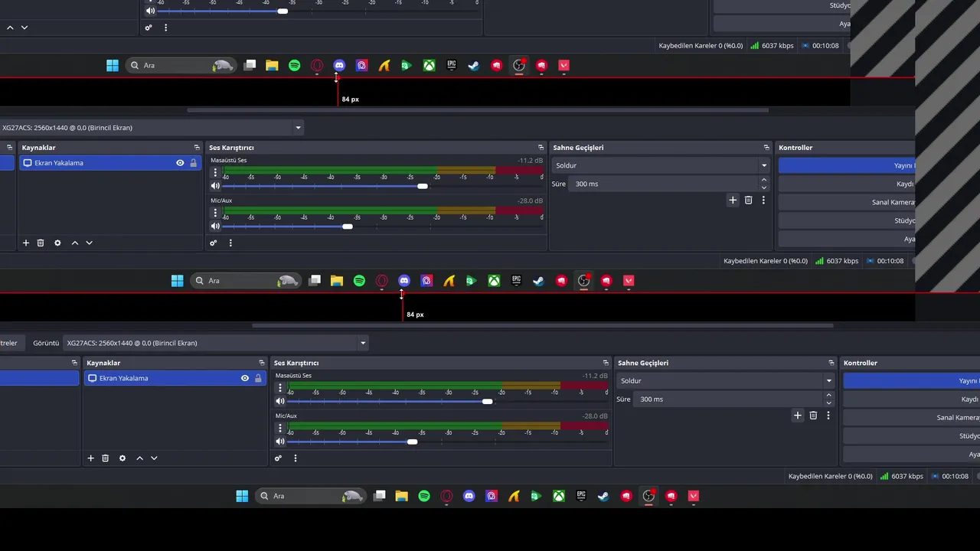980x551 pixels.
Task: Increase Süre with middle copy's up stepper
Action: pyautogui.click(x=763, y=180)
